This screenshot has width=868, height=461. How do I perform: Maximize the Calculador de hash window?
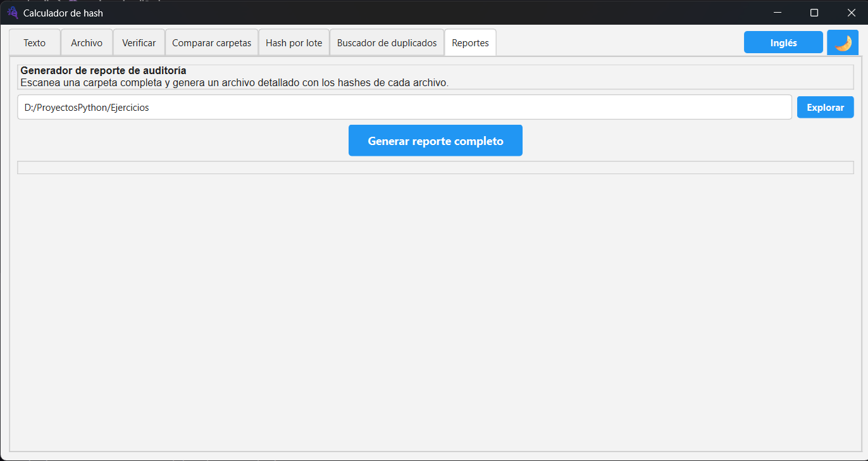(x=814, y=13)
